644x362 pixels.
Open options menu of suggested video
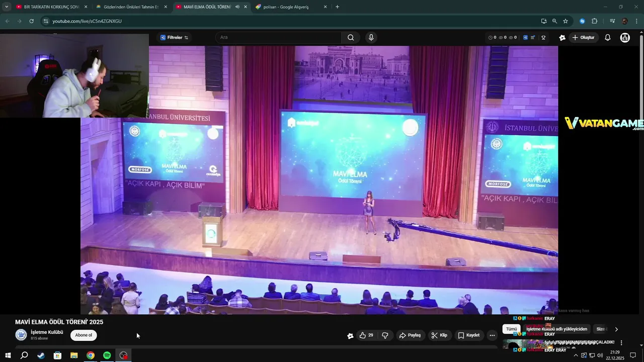(621, 343)
